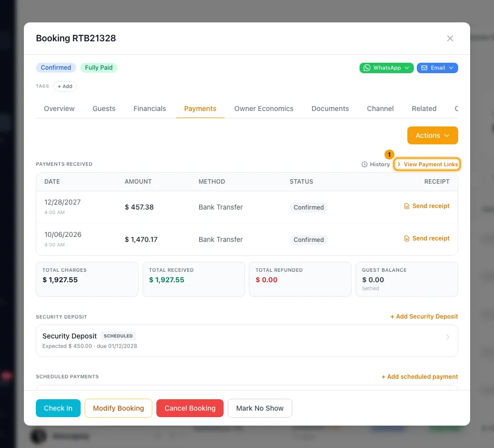Open the Related tab
Screen dimensions: 494x448
(424, 109)
